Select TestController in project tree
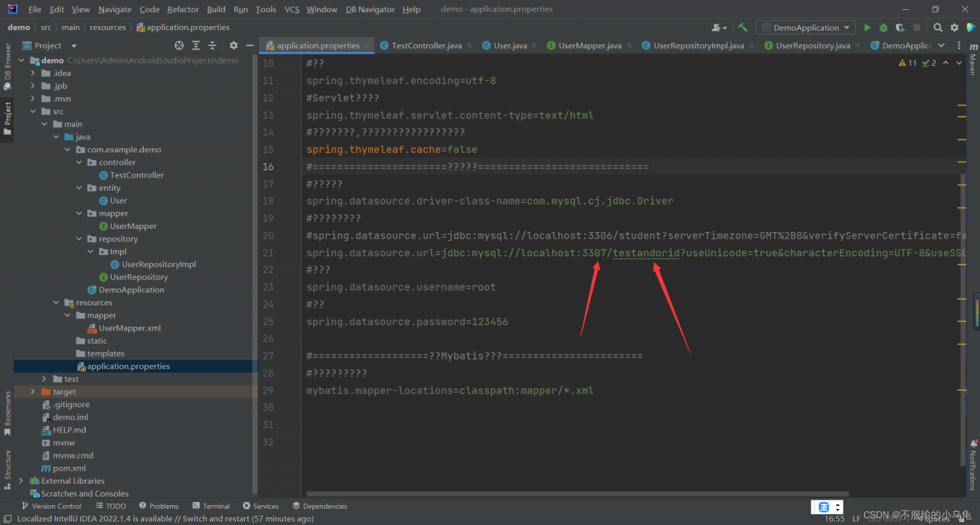 click(136, 175)
